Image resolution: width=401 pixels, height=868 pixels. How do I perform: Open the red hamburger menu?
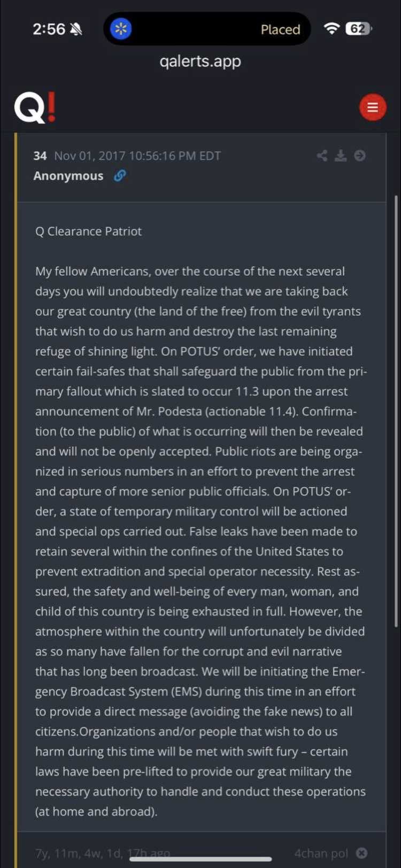click(373, 107)
